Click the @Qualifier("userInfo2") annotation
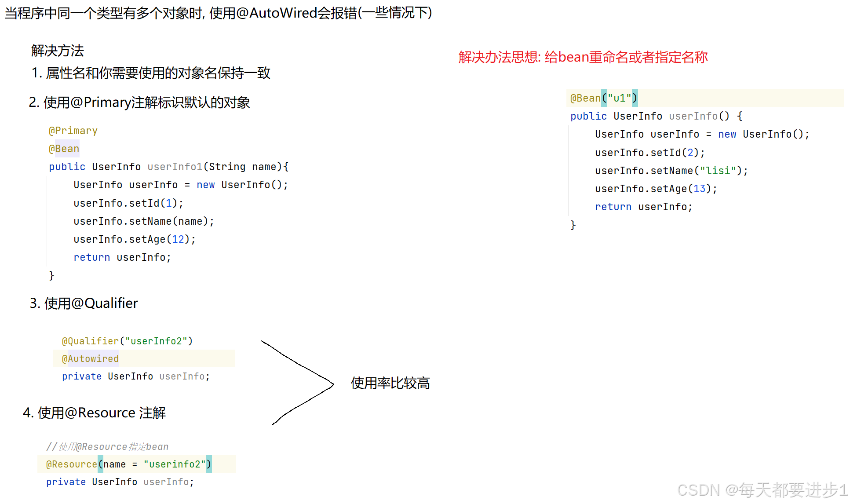Image resolution: width=850 pixels, height=504 pixels. 127,341
